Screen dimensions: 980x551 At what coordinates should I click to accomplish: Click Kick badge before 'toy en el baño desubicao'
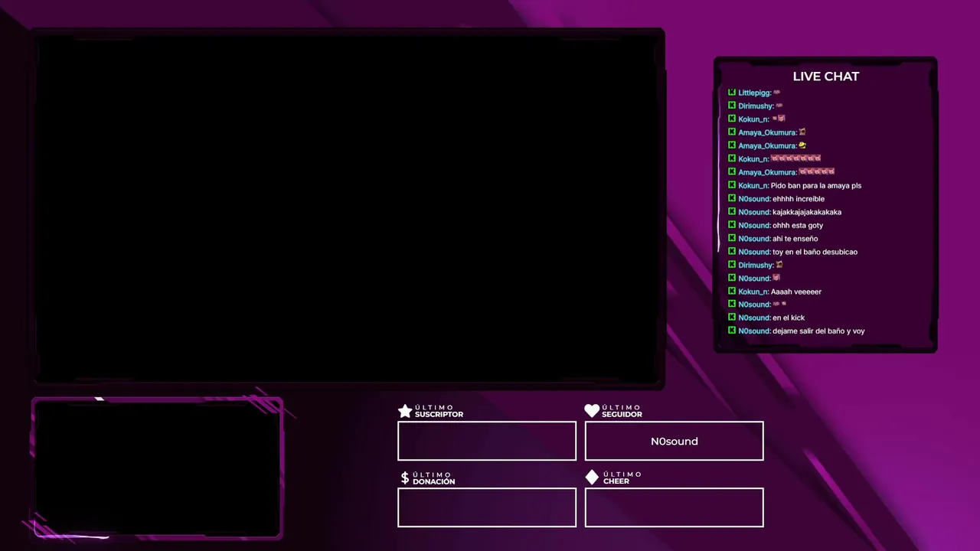(x=732, y=252)
